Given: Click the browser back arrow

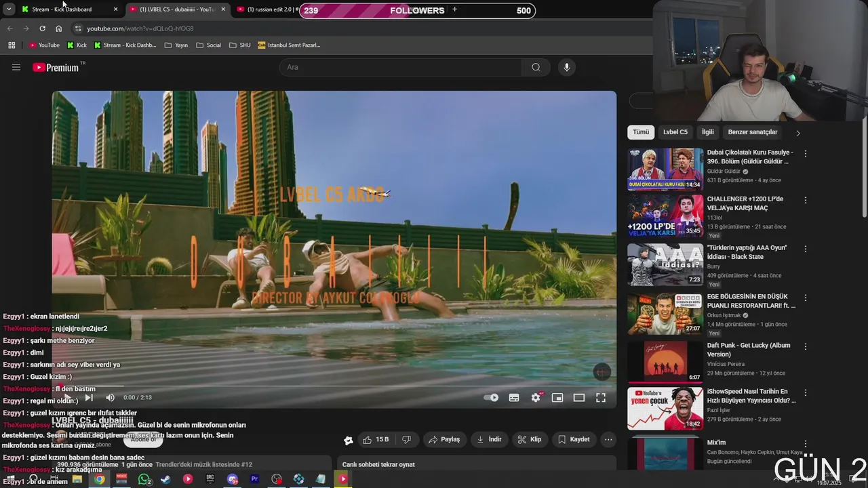Looking at the screenshot, I should 9,28.
